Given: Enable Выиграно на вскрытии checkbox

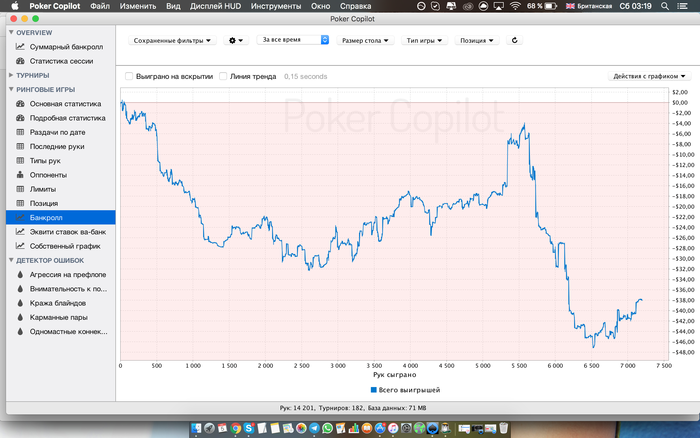Looking at the screenshot, I should pyautogui.click(x=129, y=76).
